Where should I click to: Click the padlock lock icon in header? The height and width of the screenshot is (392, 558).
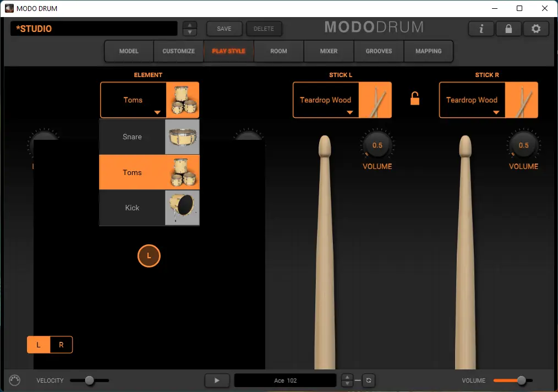click(x=508, y=29)
